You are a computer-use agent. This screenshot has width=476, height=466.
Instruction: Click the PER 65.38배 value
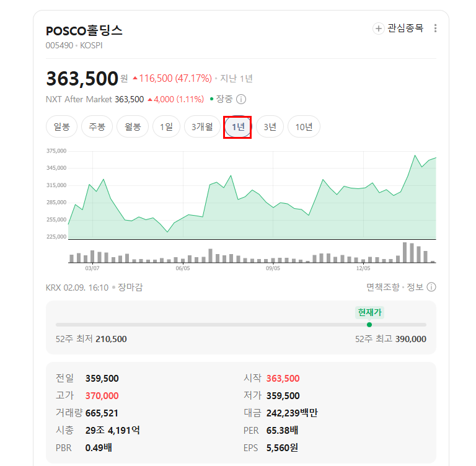(282, 430)
